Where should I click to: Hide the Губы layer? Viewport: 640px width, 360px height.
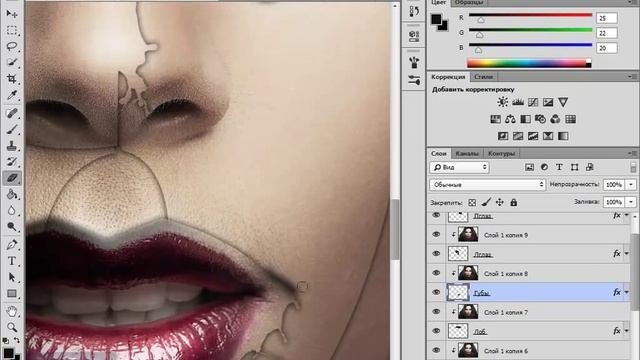(x=436, y=292)
